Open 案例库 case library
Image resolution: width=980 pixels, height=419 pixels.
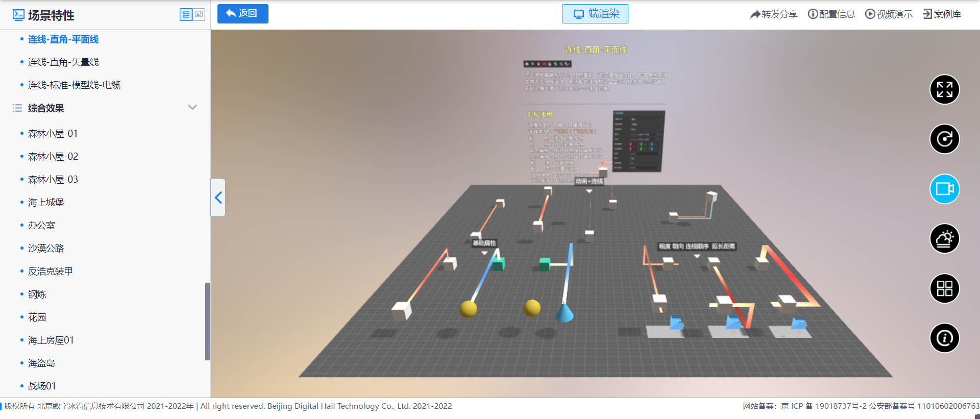pos(942,14)
